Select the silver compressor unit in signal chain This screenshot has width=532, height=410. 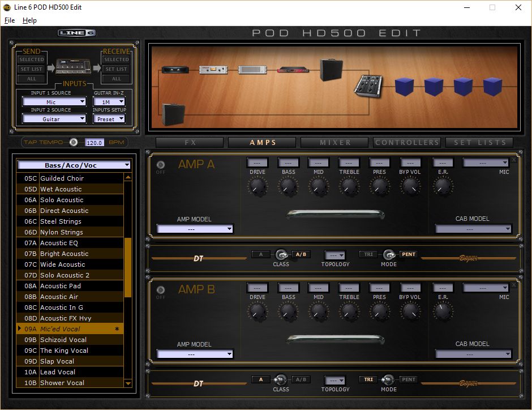pyautogui.click(x=213, y=70)
